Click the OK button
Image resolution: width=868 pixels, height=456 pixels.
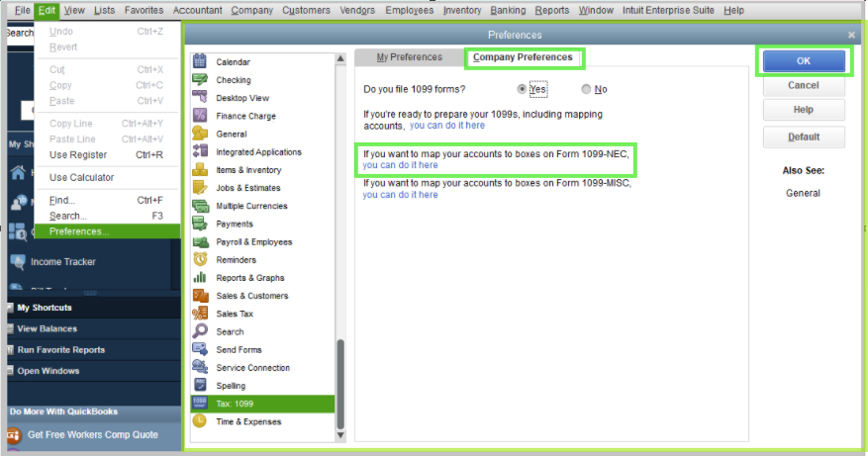(x=804, y=61)
